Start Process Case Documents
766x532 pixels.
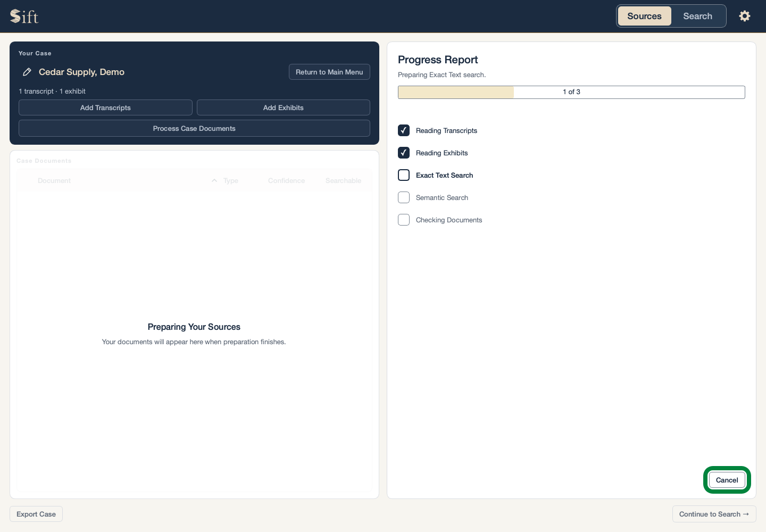click(194, 128)
